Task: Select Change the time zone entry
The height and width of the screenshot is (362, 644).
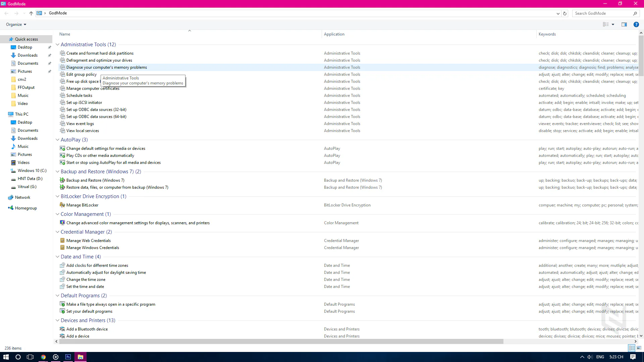Action: (86, 280)
